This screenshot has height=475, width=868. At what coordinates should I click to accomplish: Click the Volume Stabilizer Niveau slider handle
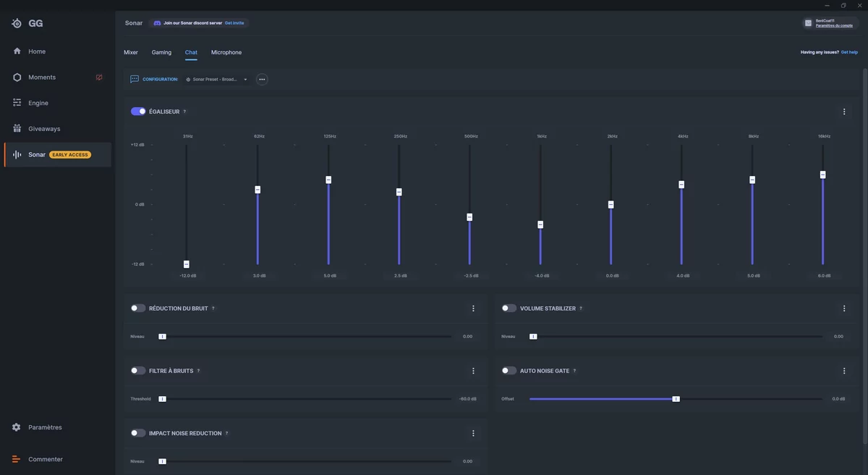533,337
